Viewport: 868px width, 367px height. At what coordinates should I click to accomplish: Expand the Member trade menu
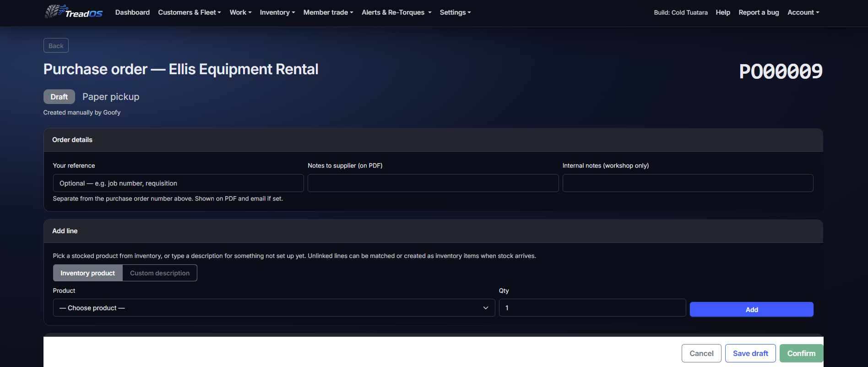click(328, 12)
